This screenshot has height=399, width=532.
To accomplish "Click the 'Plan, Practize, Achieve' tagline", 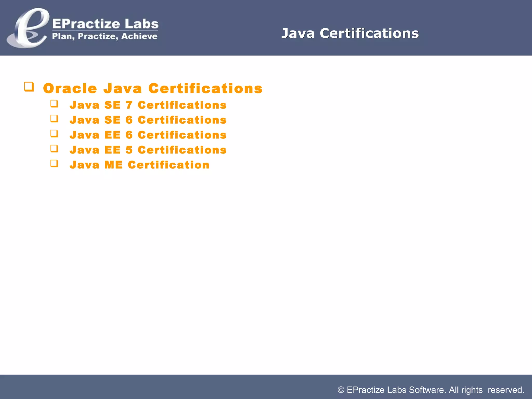I will click(105, 36).
